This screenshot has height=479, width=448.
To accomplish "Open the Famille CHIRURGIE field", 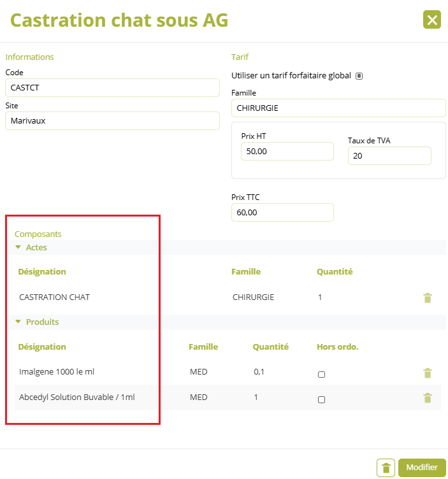I will [338, 108].
